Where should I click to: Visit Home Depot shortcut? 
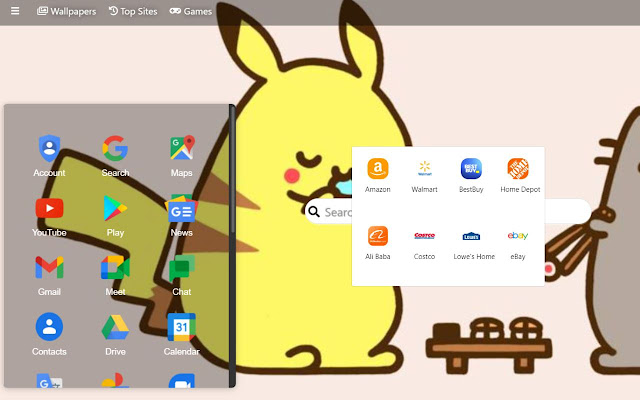click(520, 176)
